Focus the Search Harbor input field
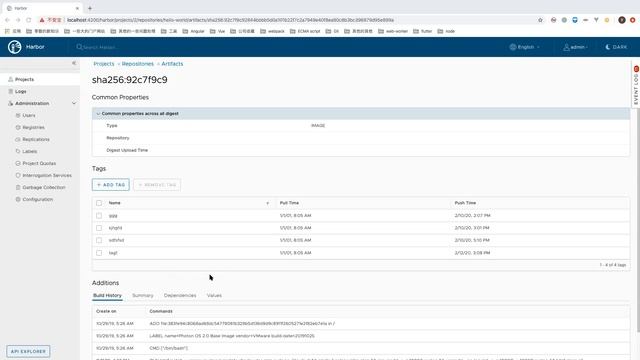This screenshot has width=640, height=360. (100, 47)
